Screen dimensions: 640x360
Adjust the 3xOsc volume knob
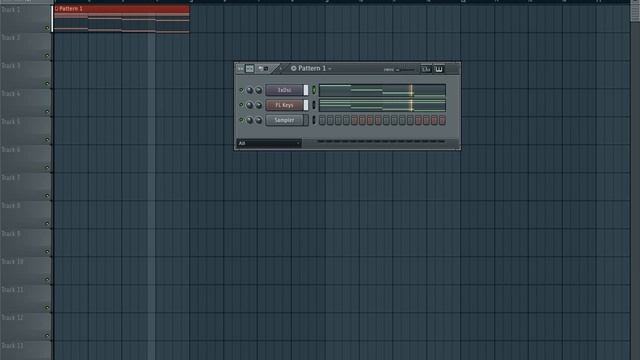(258, 90)
